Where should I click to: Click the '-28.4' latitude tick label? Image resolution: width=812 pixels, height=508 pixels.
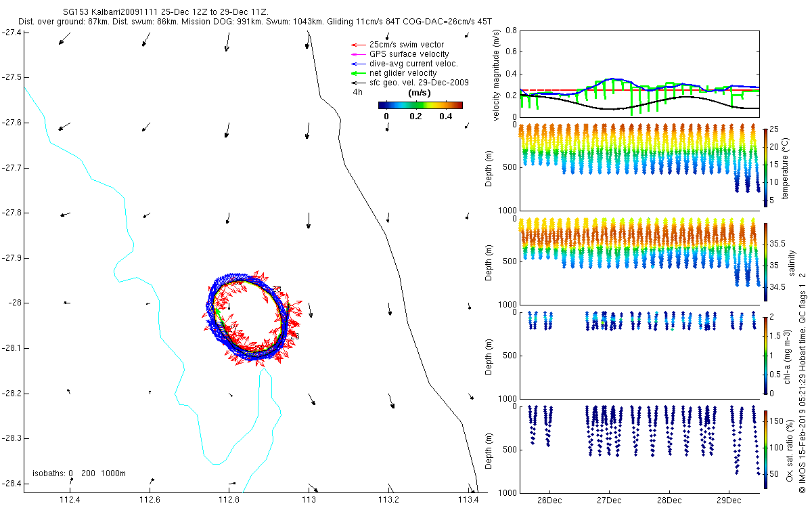pyautogui.click(x=11, y=484)
